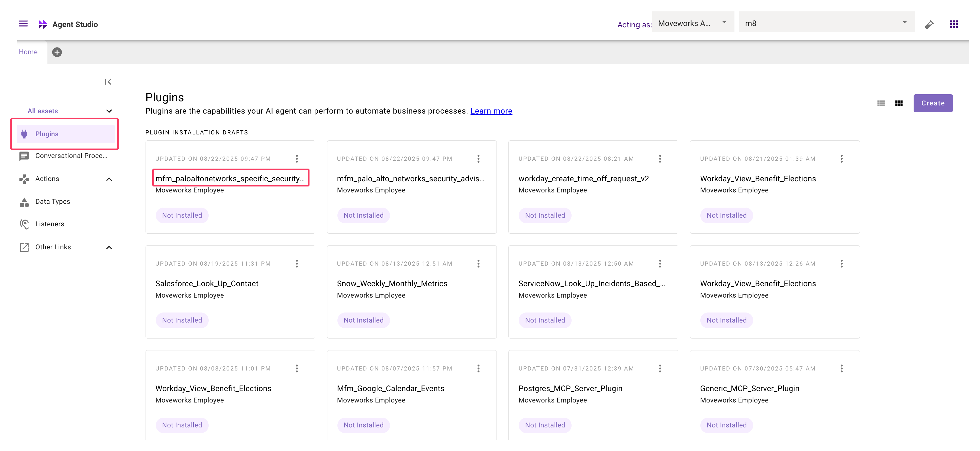Open options menu for Postgres_MCP_Server_Plugin

click(660, 368)
